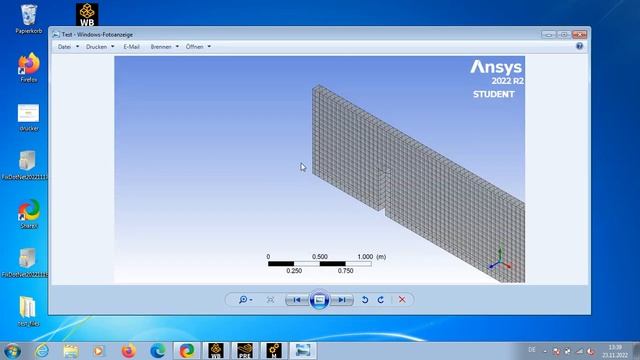Switch to Ansys Workbench WB taskbar button
Screen dimensions: 640x360
tap(216, 351)
